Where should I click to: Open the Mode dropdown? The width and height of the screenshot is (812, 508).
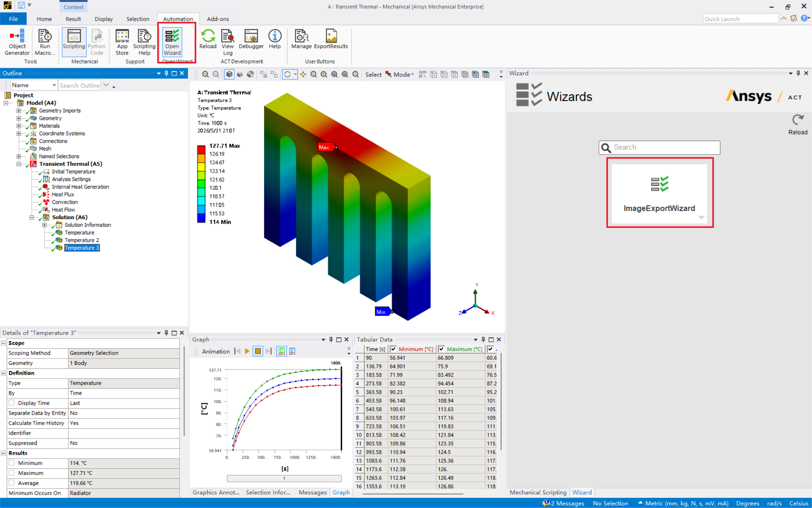400,74
